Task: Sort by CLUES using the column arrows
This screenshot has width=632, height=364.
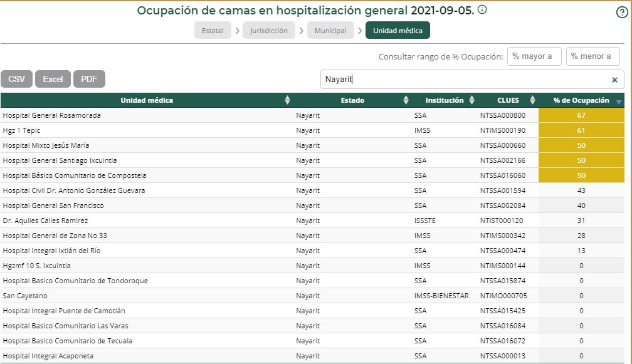Action: tap(533, 100)
